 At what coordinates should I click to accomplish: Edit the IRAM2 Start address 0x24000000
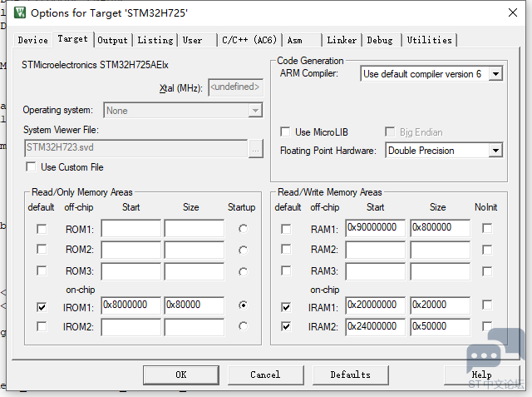[x=375, y=327]
